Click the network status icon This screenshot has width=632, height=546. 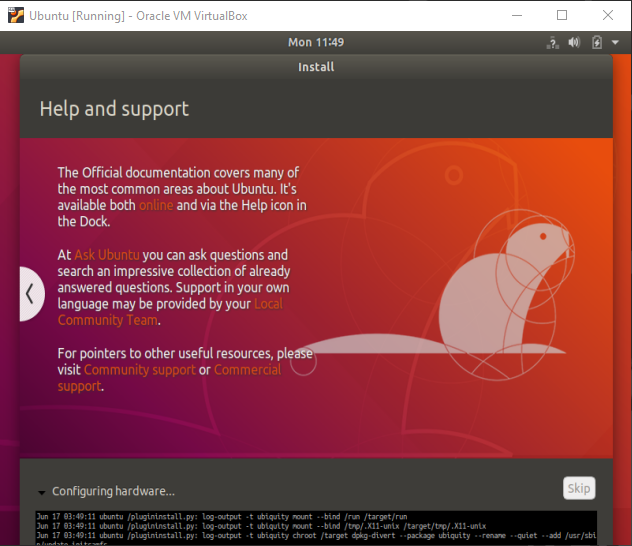click(x=553, y=42)
